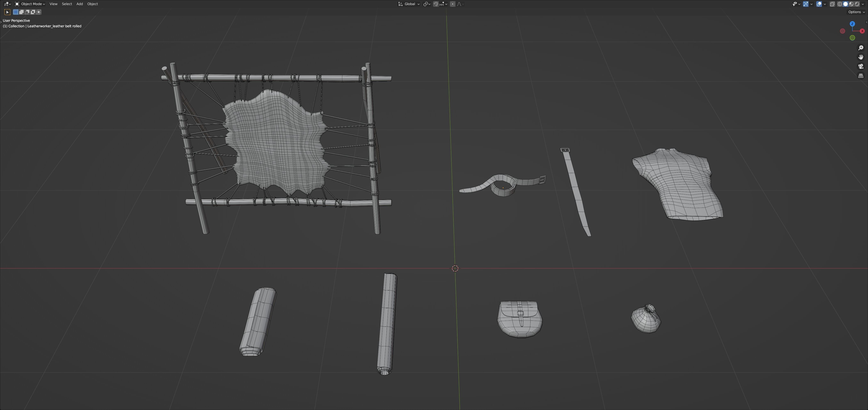Disable viewport overlays toggle
Image resolution: width=868 pixels, height=410 pixels.
819,4
